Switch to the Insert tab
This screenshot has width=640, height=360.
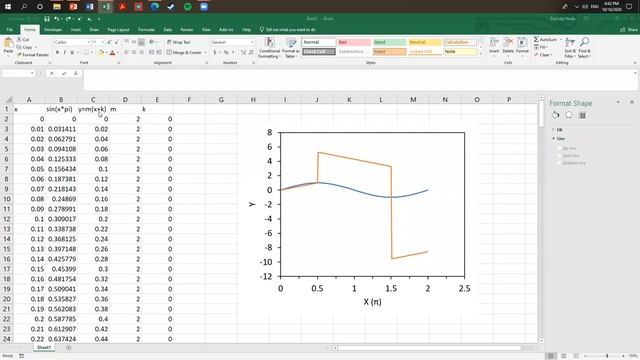(76, 30)
